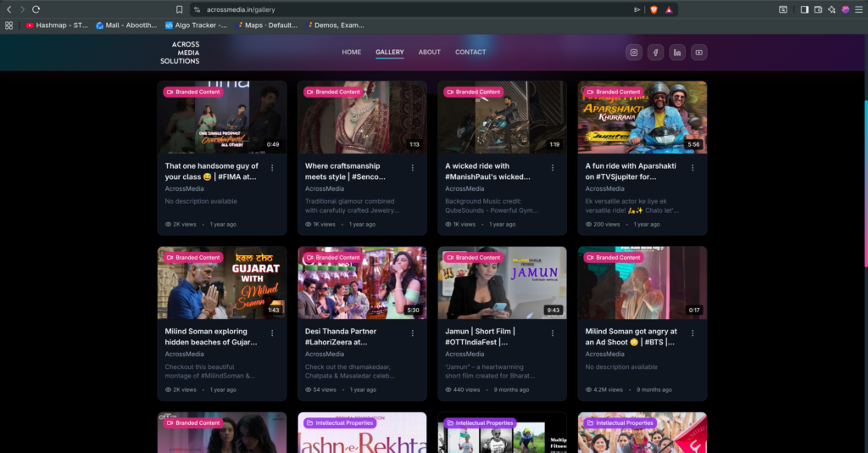Viewport: 868px width, 453px height.
Task: Play the FIMA 'handsome guy' video thumbnail
Action: [x=222, y=117]
